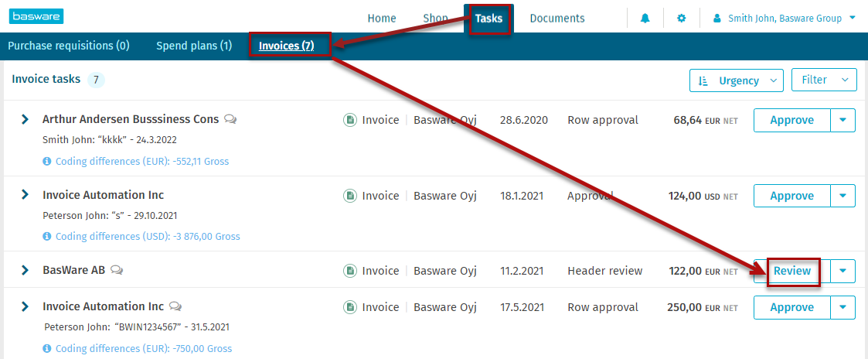The height and width of the screenshot is (359, 868).
Task: Click BasWare AB supplier name
Action: [x=73, y=270]
